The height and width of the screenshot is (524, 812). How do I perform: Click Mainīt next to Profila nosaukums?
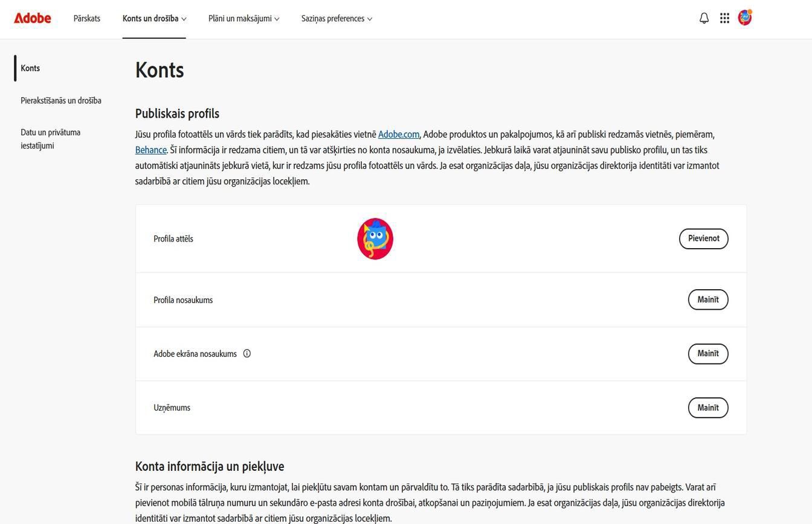click(707, 299)
